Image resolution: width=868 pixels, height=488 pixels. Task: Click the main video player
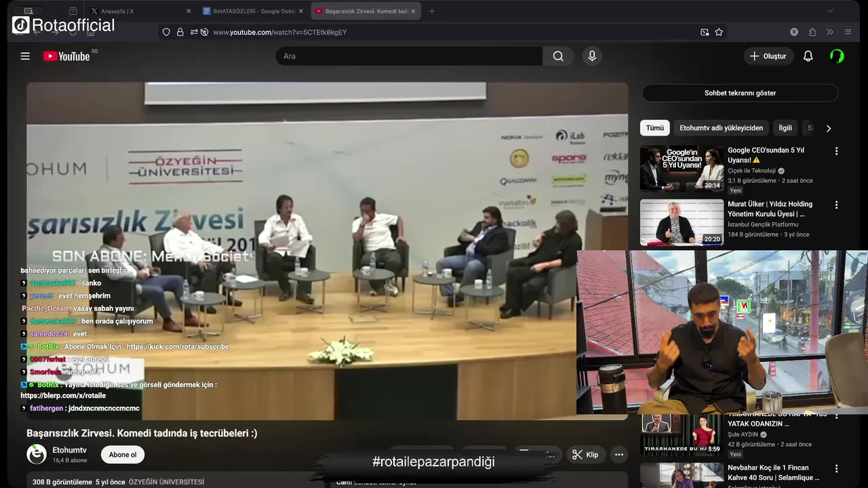coord(327,251)
